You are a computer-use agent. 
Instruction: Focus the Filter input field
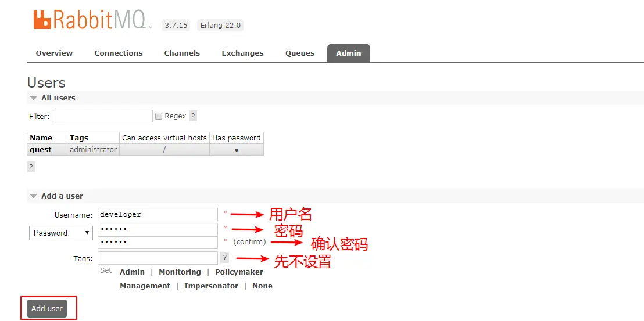[103, 116]
